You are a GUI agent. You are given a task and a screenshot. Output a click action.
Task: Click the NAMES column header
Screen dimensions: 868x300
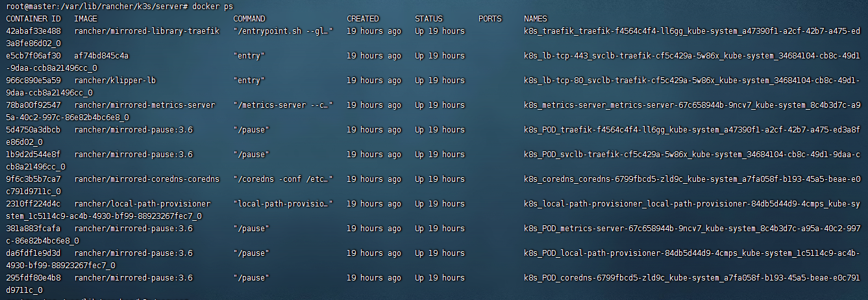[536, 19]
